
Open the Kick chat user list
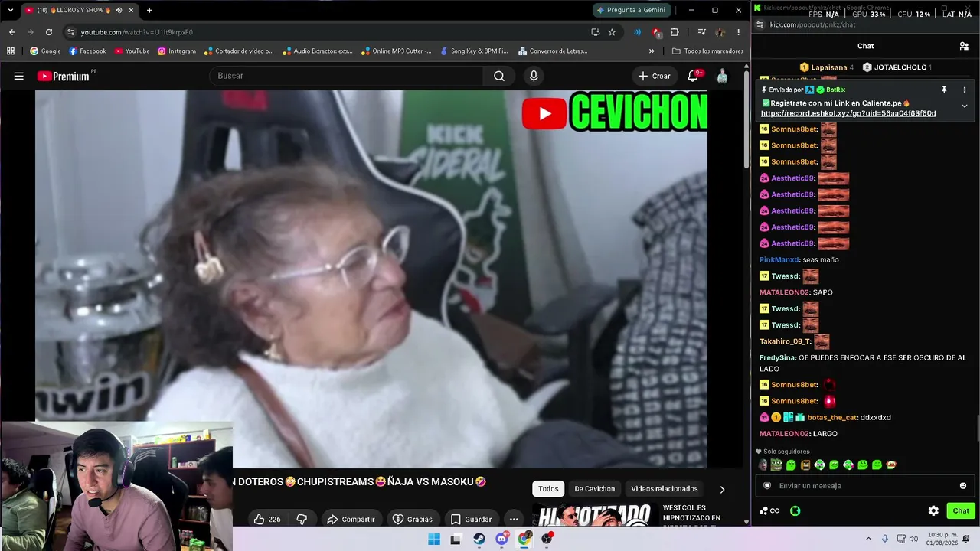(x=964, y=46)
